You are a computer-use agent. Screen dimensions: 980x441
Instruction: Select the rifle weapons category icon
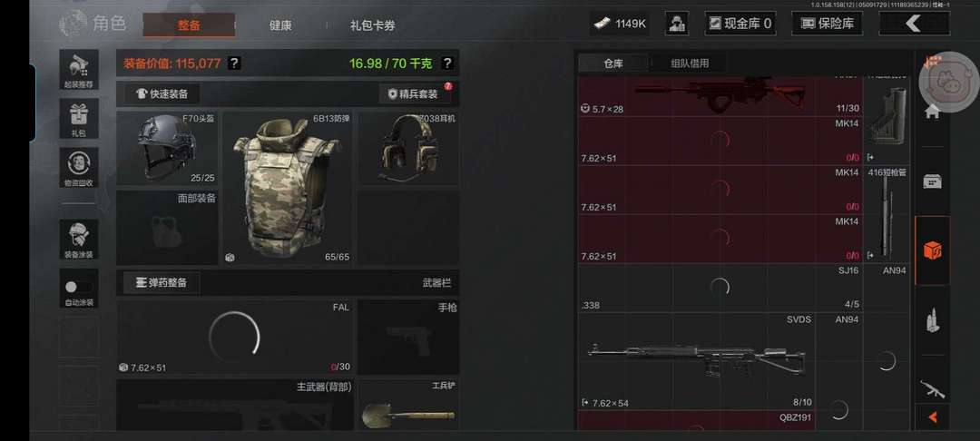tap(933, 389)
